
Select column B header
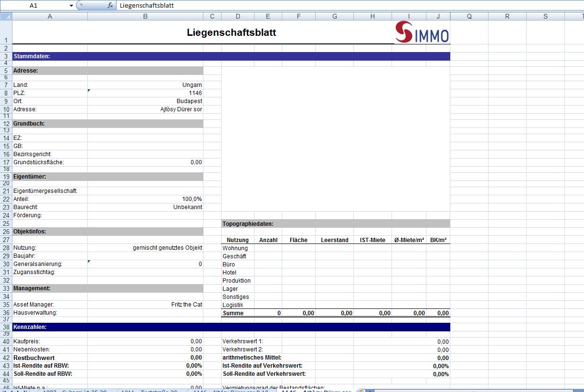(146, 16)
